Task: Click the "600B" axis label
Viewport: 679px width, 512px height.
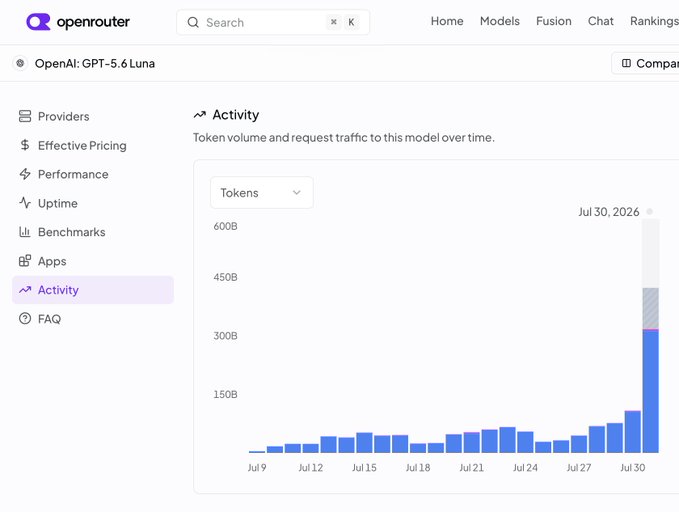Action: tap(225, 226)
